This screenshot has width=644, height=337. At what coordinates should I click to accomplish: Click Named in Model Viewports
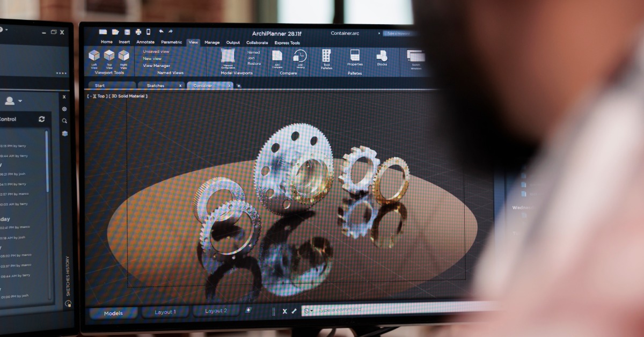coord(254,52)
